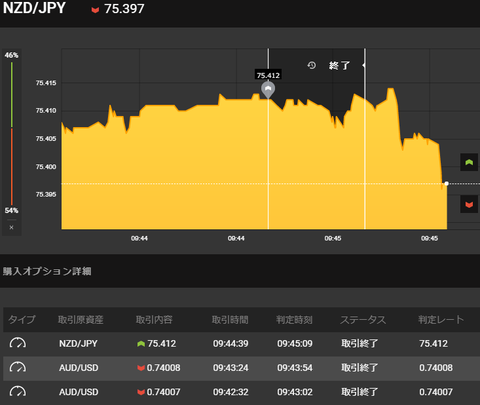Click the red down arrow beside 75.397 rate
Viewport: 480px width, 405px height.
pos(95,10)
